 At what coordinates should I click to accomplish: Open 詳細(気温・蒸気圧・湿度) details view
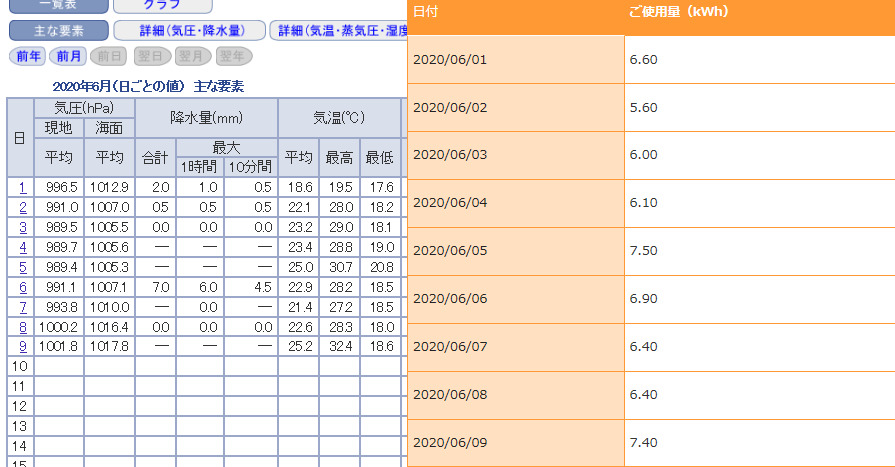[x=340, y=30]
